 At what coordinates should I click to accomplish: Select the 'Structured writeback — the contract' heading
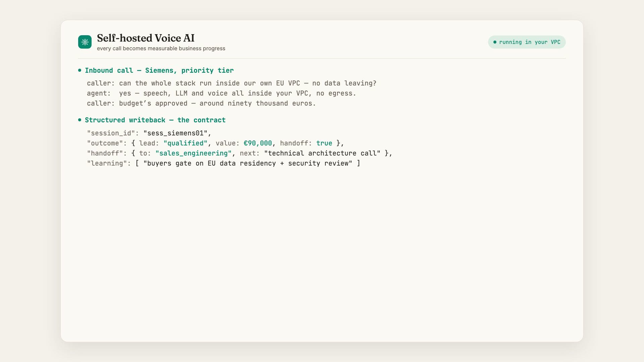[155, 120]
